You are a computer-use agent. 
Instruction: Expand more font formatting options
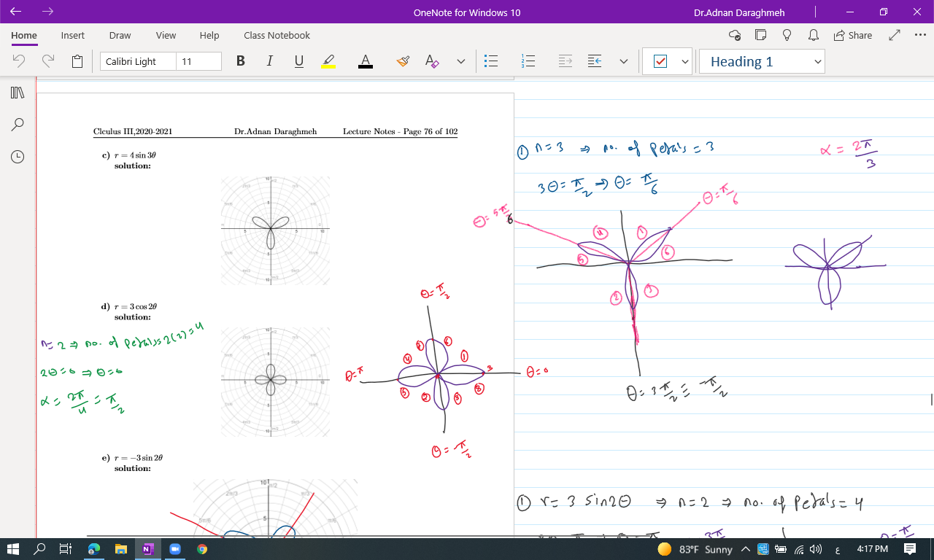pyautogui.click(x=460, y=61)
